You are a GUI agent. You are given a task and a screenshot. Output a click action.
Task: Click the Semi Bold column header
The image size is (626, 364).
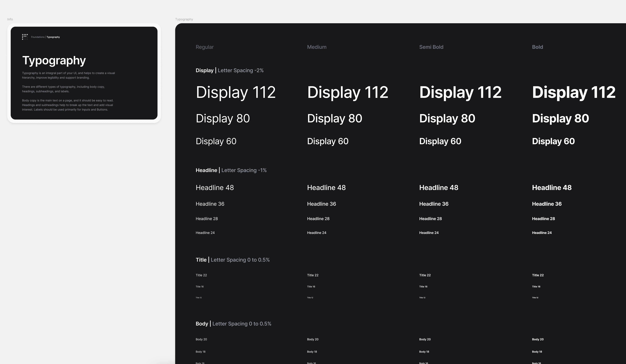point(431,47)
